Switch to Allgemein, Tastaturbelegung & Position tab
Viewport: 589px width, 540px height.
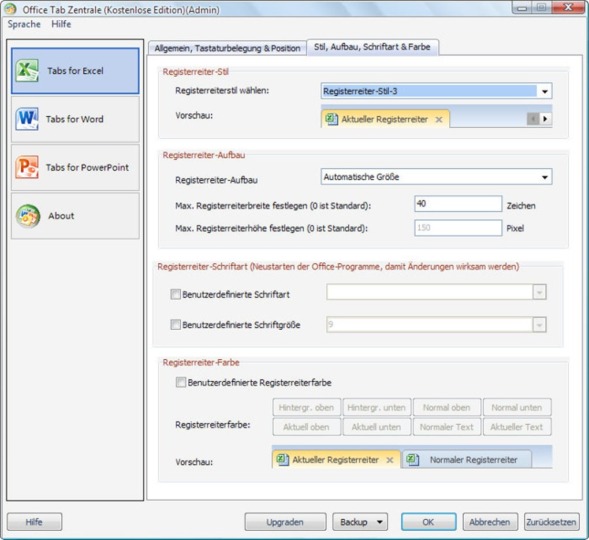(x=227, y=48)
